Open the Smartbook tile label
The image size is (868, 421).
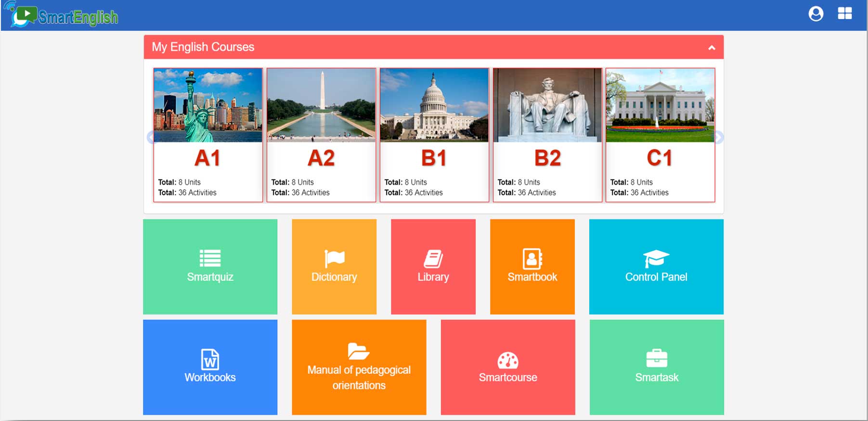(532, 277)
